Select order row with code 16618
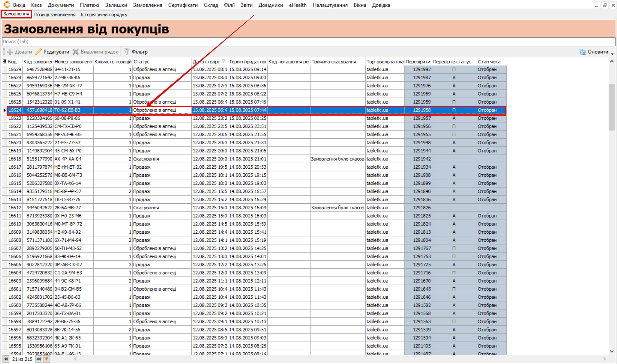The image size is (617, 364). [x=15, y=159]
